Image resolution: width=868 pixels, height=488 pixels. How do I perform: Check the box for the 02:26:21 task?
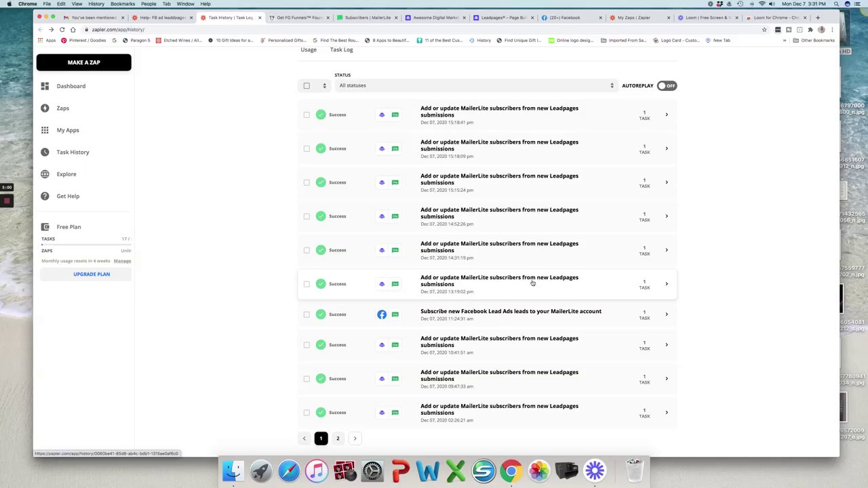(x=307, y=413)
